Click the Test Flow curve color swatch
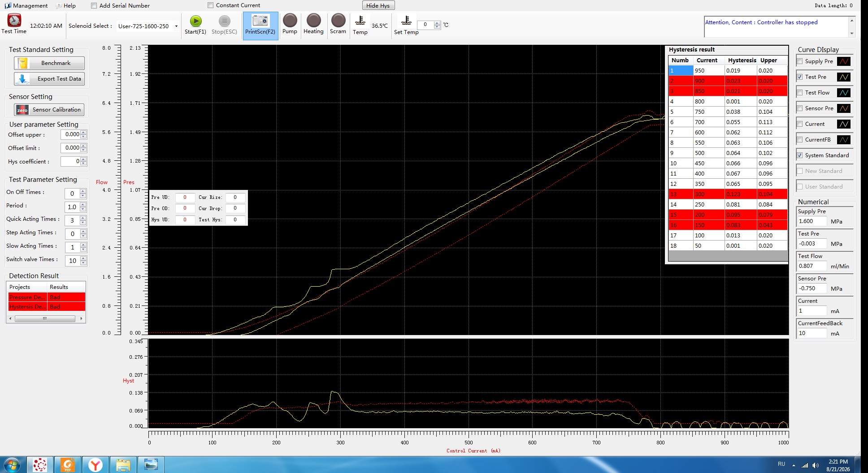The width and height of the screenshot is (868, 473). click(844, 93)
